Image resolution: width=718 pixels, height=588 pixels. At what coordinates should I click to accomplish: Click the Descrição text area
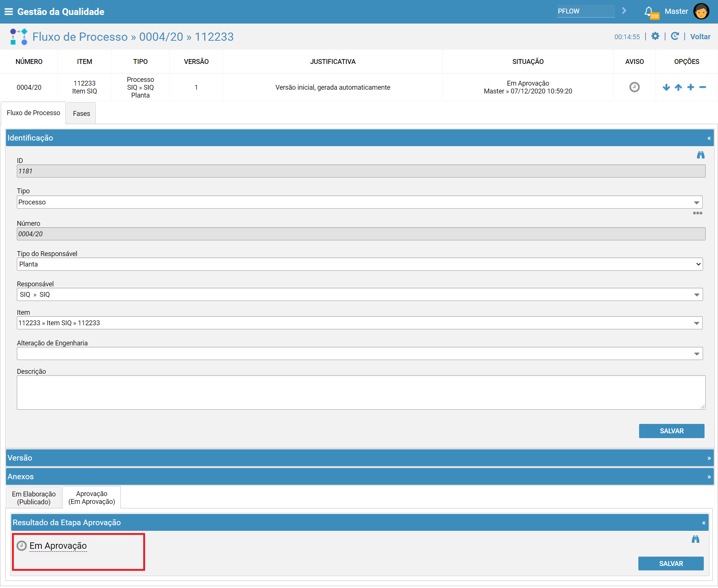(361, 392)
